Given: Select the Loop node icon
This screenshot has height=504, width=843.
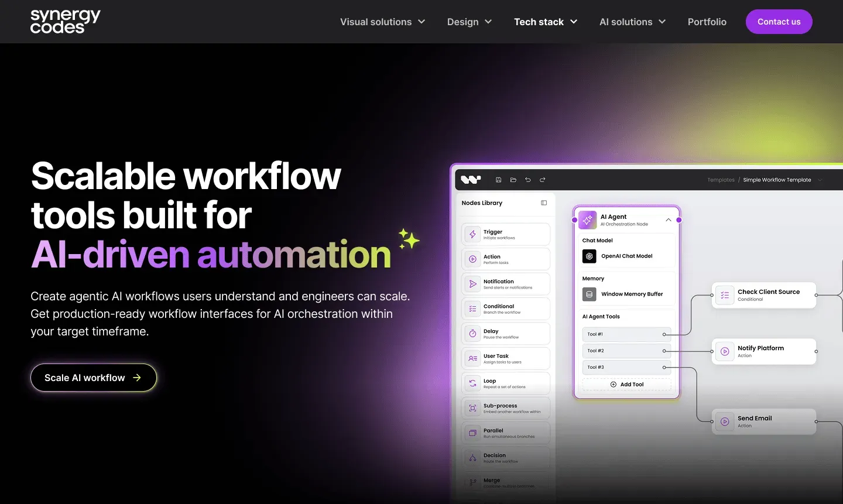Looking at the screenshot, I should click(x=472, y=383).
